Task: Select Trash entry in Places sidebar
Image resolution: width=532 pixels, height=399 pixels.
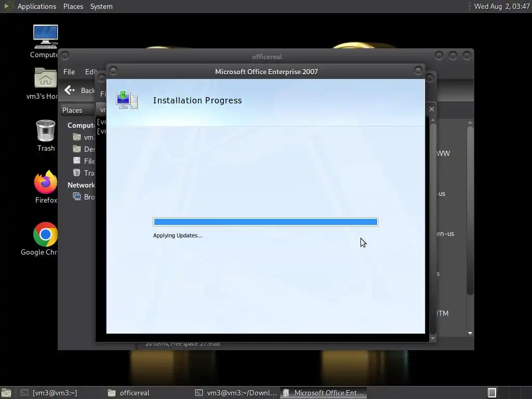Action: pos(84,172)
